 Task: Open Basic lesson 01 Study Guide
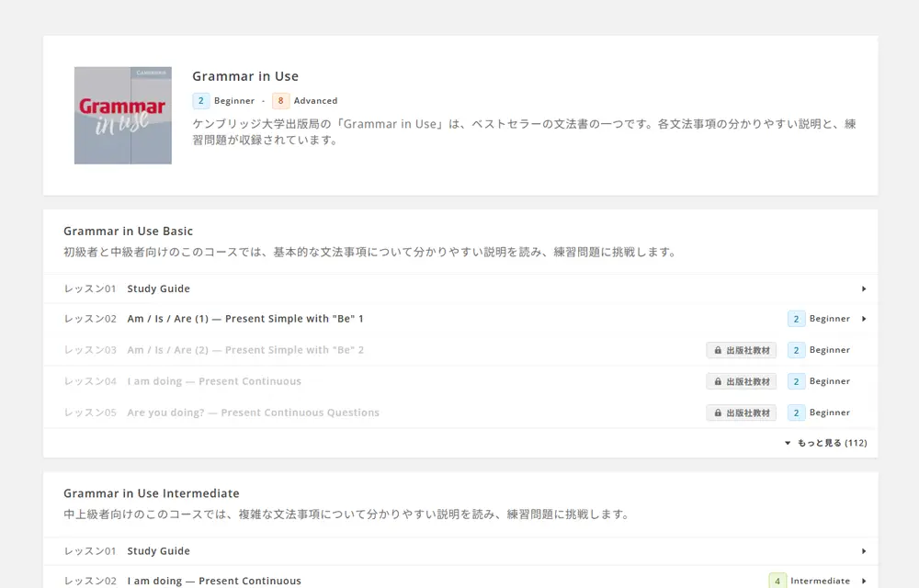click(x=158, y=288)
